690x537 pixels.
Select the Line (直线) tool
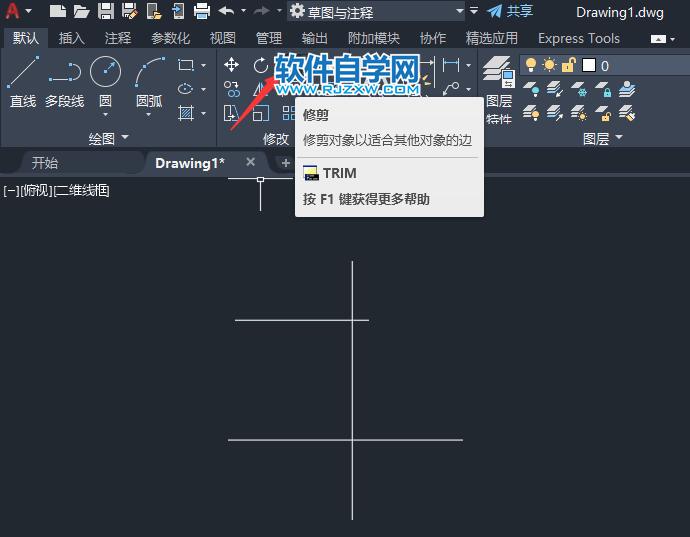[23, 82]
